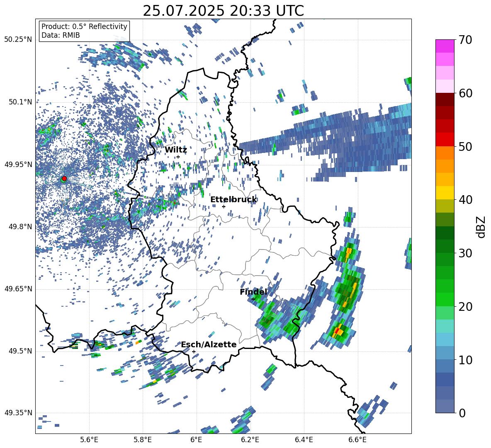Click the 20 tick on colorbar
The height and width of the screenshot is (448, 491).
click(x=465, y=306)
